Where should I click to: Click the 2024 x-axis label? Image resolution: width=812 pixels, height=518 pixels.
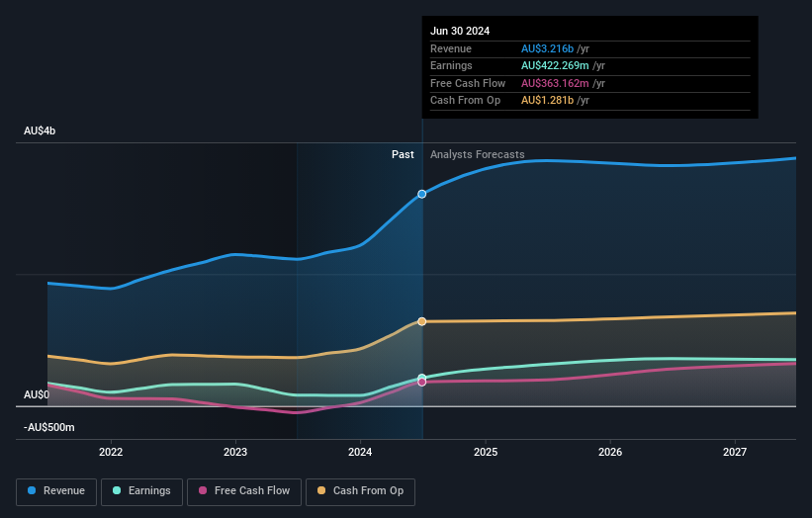(360, 452)
